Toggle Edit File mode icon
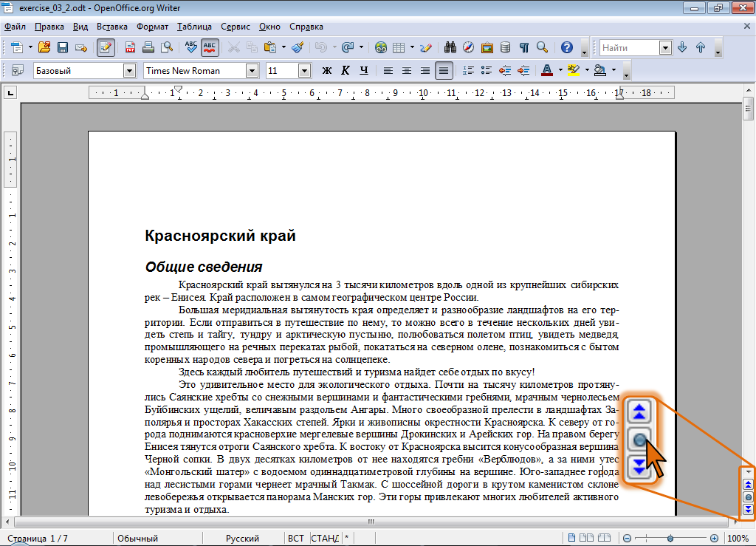 [x=106, y=47]
